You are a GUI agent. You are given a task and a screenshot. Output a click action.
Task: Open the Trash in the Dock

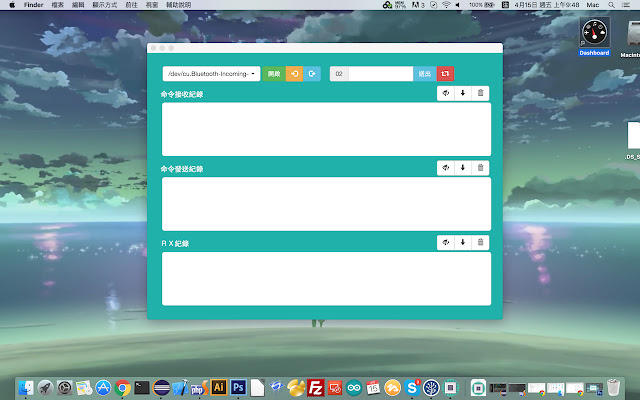coord(613,387)
